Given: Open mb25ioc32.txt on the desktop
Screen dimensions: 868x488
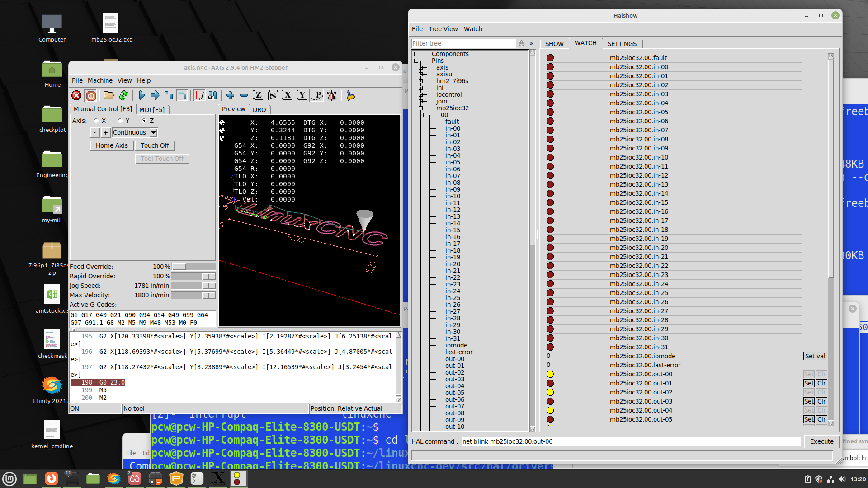Looking at the screenshot, I should point(111,28).
